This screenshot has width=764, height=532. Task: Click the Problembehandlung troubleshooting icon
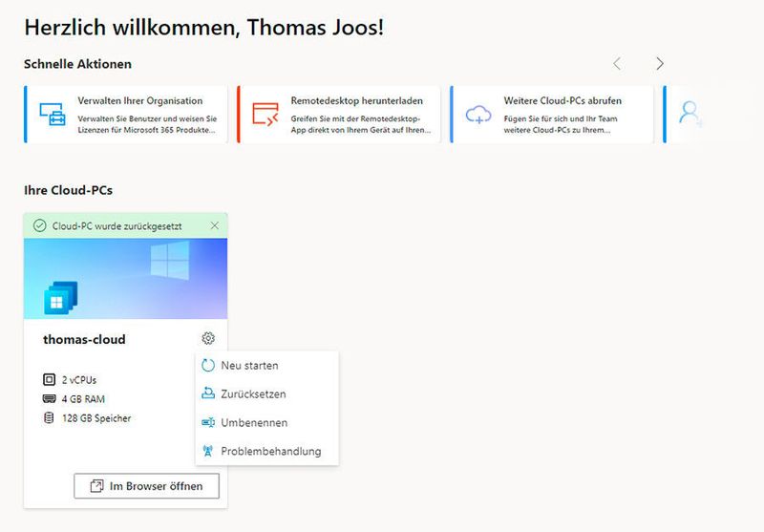click(208, 451)
